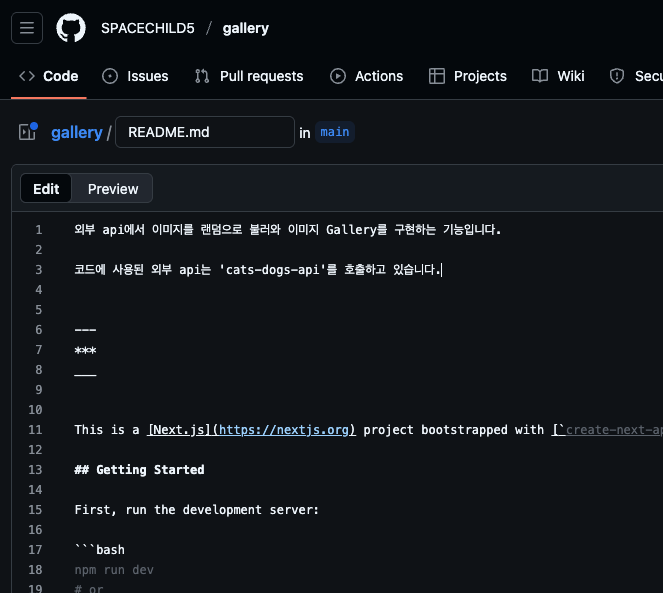663x593 pixels.
Task: Click line 3 mentioning 'cats-dogs-api'
Action: (x=257, y=269)
